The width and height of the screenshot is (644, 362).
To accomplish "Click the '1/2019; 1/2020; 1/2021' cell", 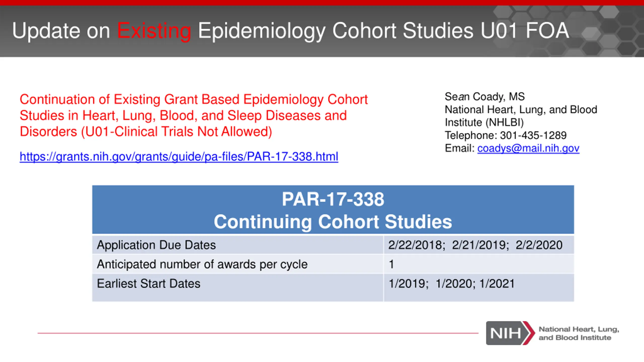I will (x=479, y=288).
